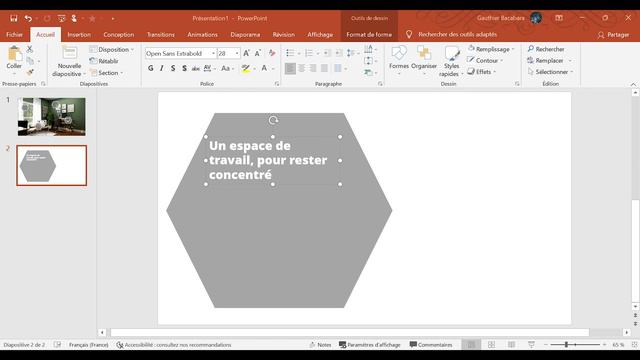Switch to the Transitions tab

[x=161, y=35]
